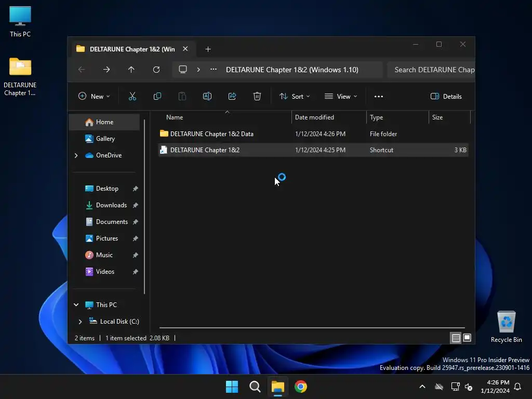Toggle the Details pane
This screenshot has width=532, height=399.
coord(446,96)
